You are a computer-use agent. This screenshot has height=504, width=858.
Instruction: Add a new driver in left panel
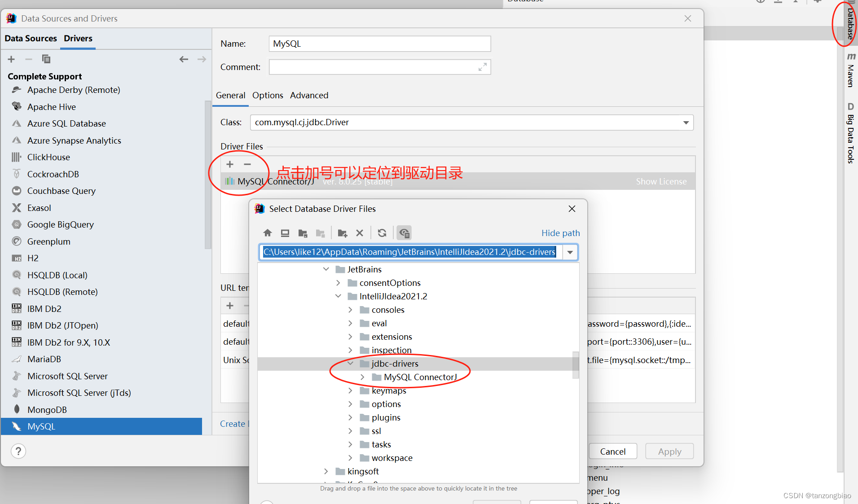coord(11,59)
